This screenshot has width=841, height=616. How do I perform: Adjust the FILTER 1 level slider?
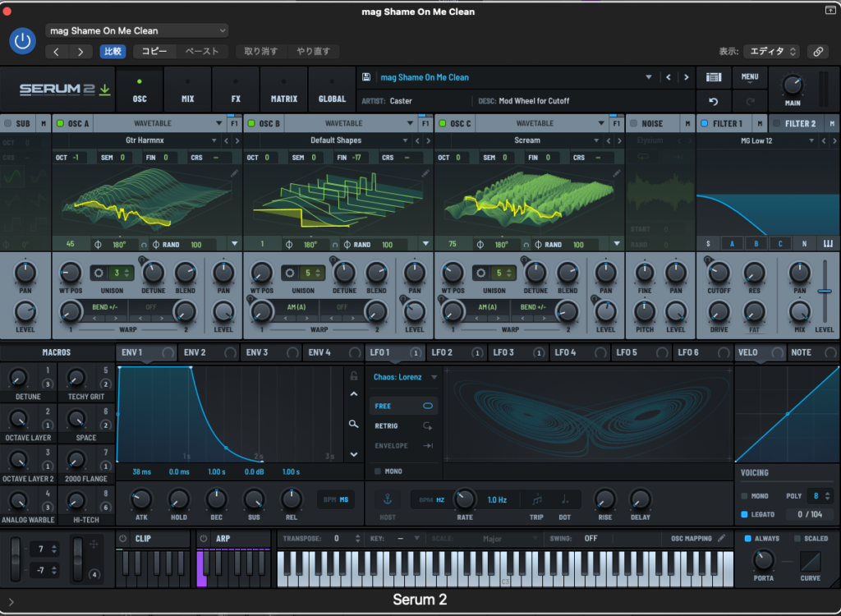[x=825, y=292]
